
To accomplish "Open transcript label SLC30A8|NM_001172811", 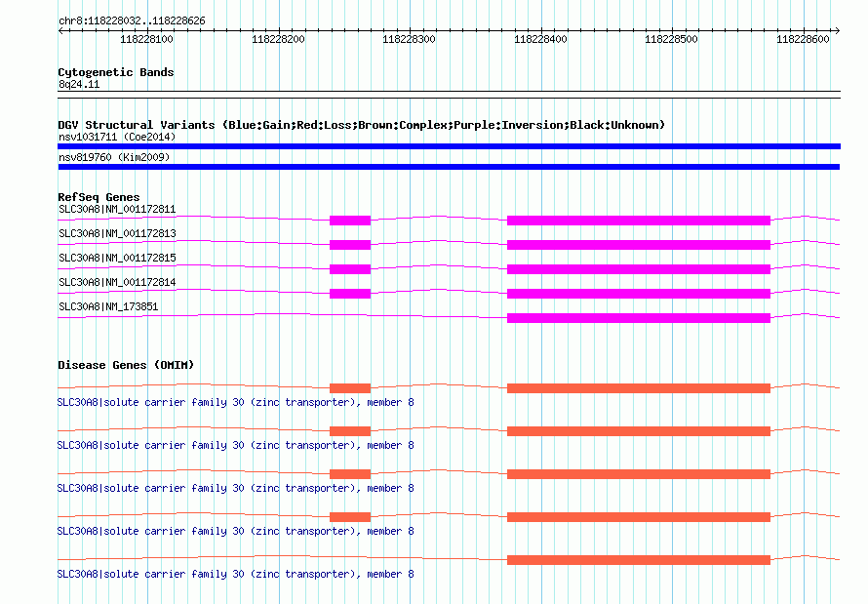I will tap(117, 209).
